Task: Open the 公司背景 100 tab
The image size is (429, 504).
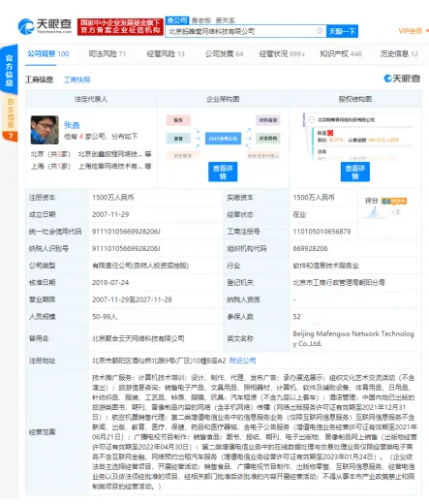Action: 47,54
